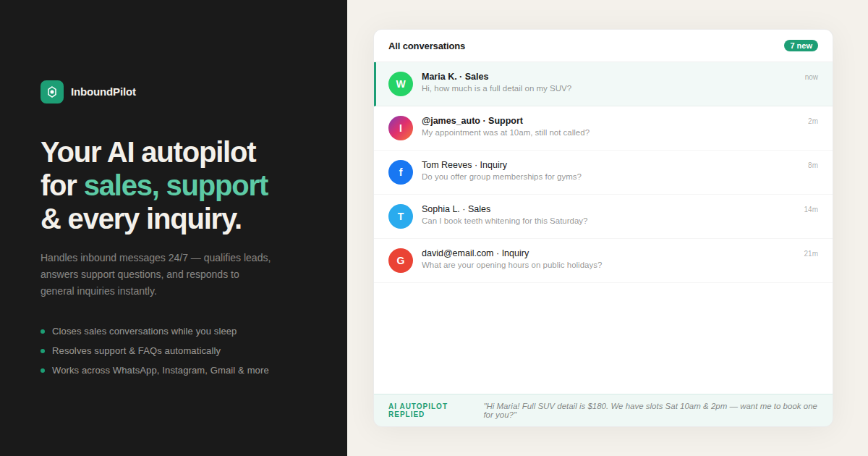Click 'Works across WhatsApp, Instagram, Gmail & more'
This screenshot has width=868, height=456.
click(x=161, y=371)
